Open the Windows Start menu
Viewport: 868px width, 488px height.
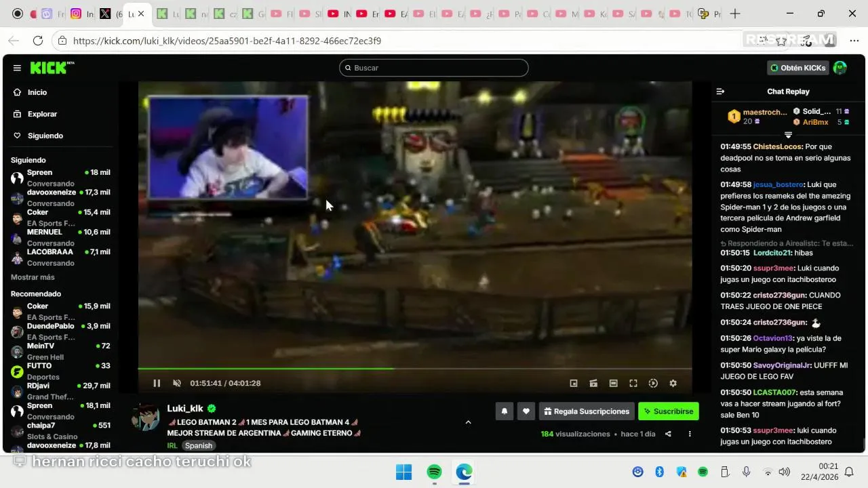coord(403,472)
